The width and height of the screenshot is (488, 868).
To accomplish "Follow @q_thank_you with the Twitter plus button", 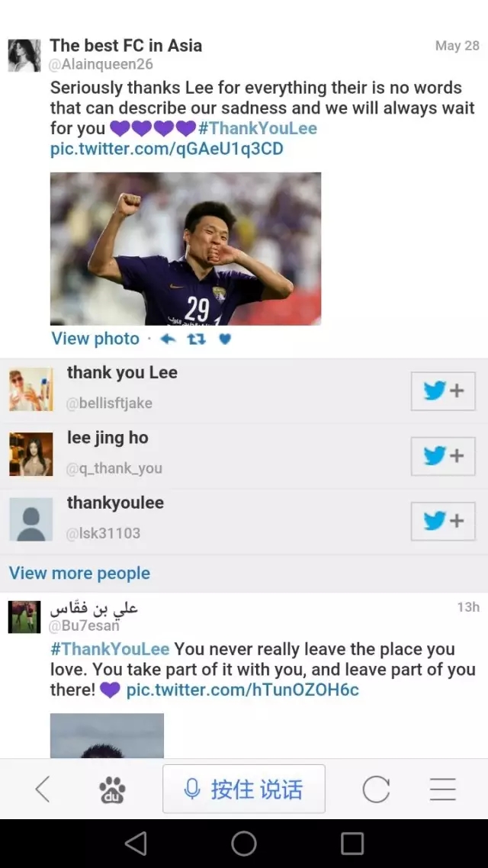I will click(442, 456).
